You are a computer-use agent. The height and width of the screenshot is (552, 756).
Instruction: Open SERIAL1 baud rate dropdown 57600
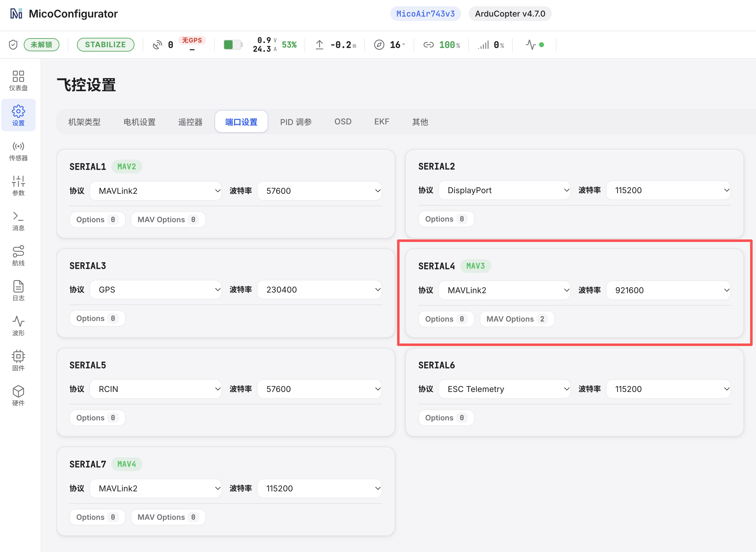pyautogui.click(x=320, y=191)
